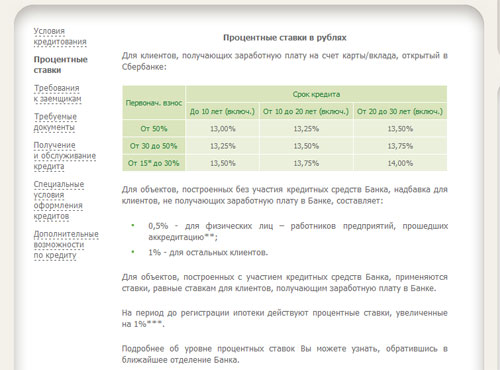Click the Первонач. взнос header cell

[154, 103]
